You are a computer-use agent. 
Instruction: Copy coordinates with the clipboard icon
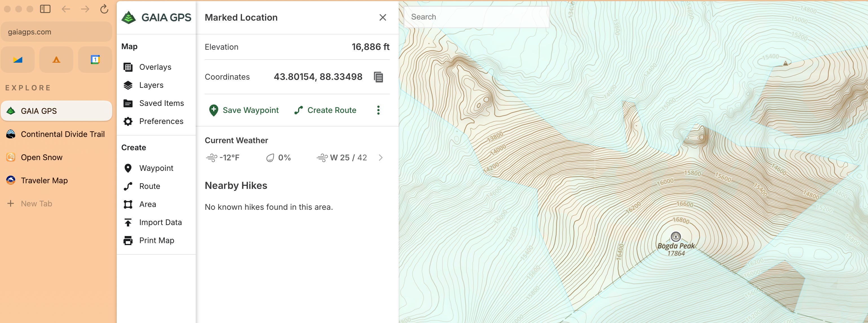tap(378, 77)
